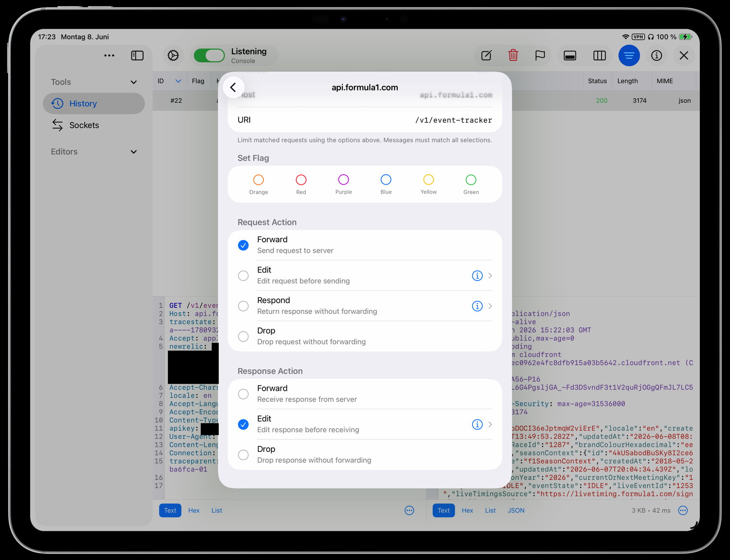This screenshot has width=730, height=560.
Task: Collapse the Editors section
Action: 134,152
